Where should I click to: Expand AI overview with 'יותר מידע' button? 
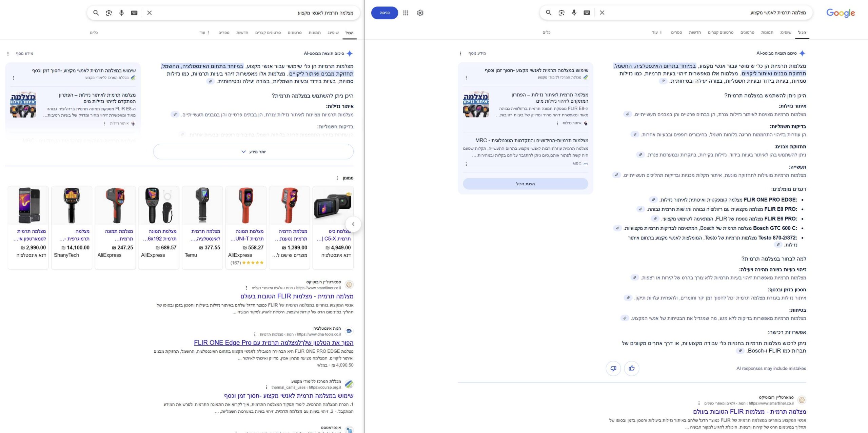(x=253, y=152)
